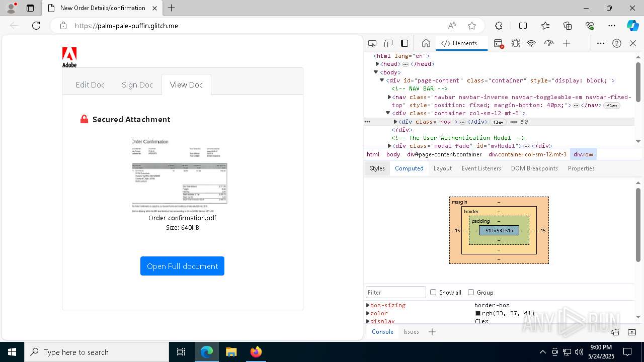Viewport: 644px width, 362px height.
Task: Open a new browser tab
Action: click(x=171, y=8)
